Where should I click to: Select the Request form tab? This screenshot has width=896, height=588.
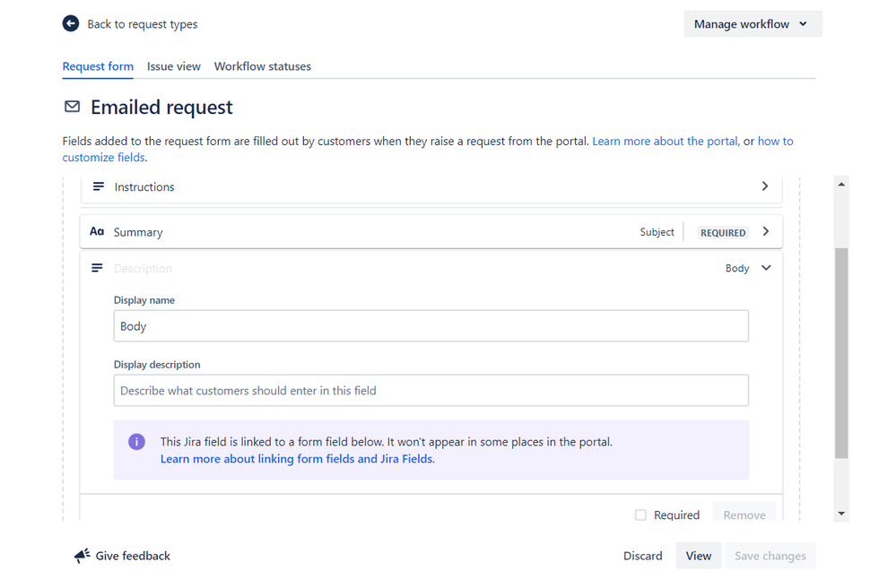(98, 66)
